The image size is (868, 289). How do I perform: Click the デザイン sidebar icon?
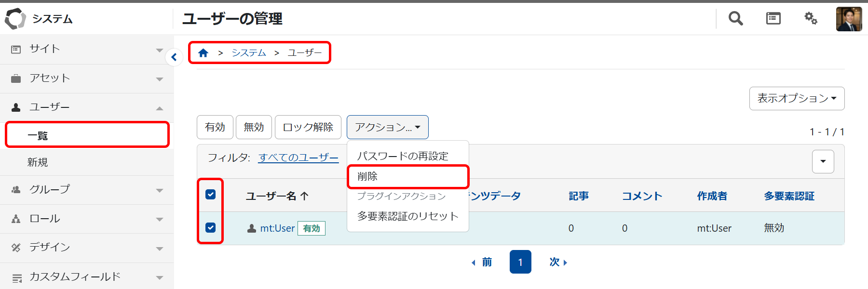pos(16,248)
